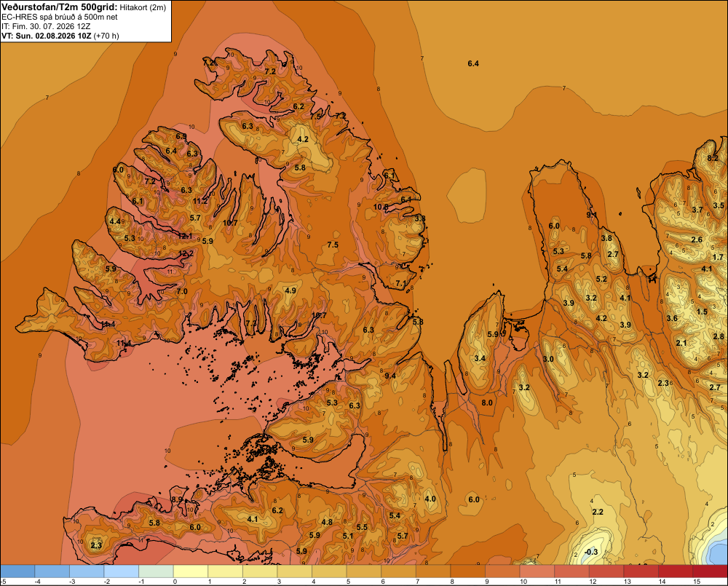The height and width of the screenshot is (586, 728).
Task: Select the temperature value "3.0"
Action: point(548,359)
